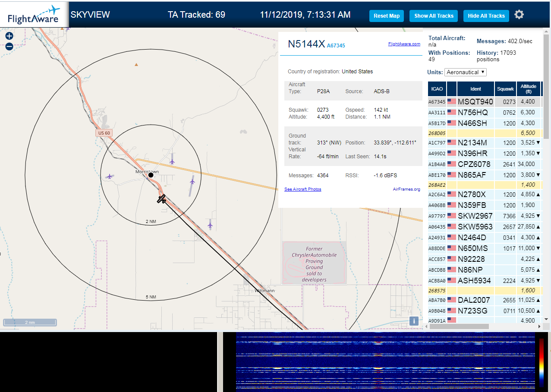Image resolution: width=551 pixels, height=392 pixels.
Task: Click the black receiver location dot at Morristown
Action: click(x=151, y=175)
